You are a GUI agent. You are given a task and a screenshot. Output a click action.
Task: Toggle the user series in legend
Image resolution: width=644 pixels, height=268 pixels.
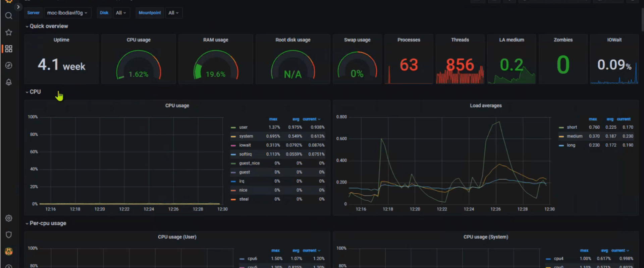click(243, 127)
